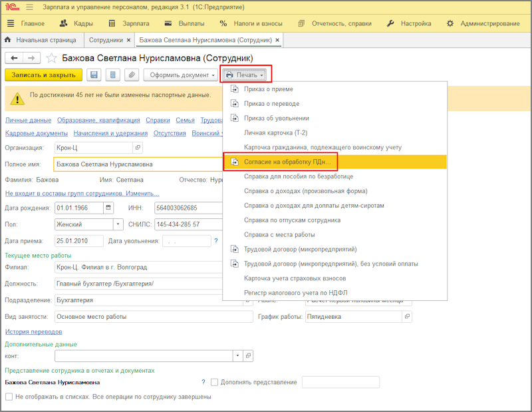Screen dimensions: 532x412
Task: Click the list report icon beside save
Action: coord(112,75)
